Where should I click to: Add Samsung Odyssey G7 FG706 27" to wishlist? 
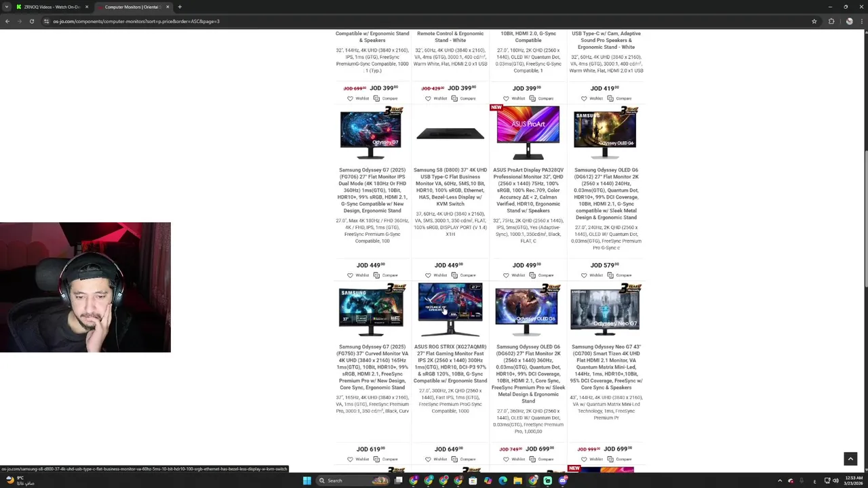(358, 275)
